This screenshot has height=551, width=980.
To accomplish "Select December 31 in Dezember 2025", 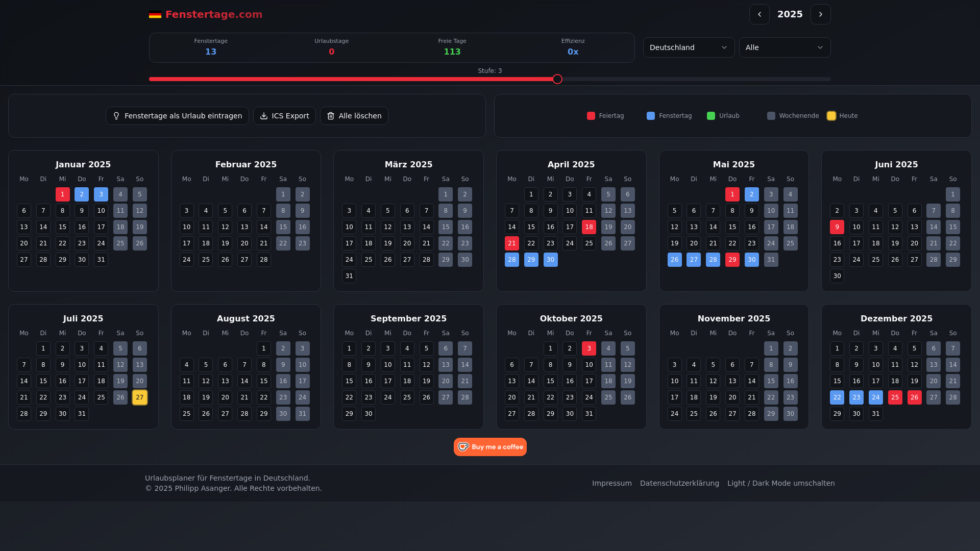I will coord(876,414).
